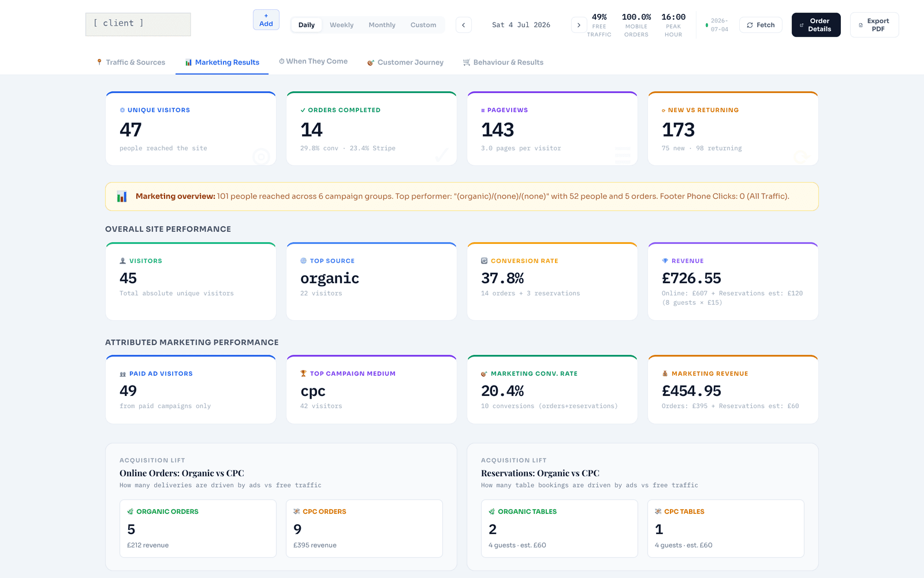The width and height of the screenshot is (924, 578).
Task: Click the chart icon in Marketing overview banner
Action: 122,197
